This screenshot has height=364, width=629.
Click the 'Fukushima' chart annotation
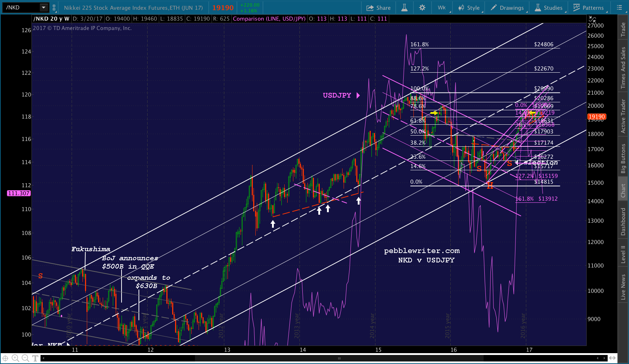[x=91, y=249]
